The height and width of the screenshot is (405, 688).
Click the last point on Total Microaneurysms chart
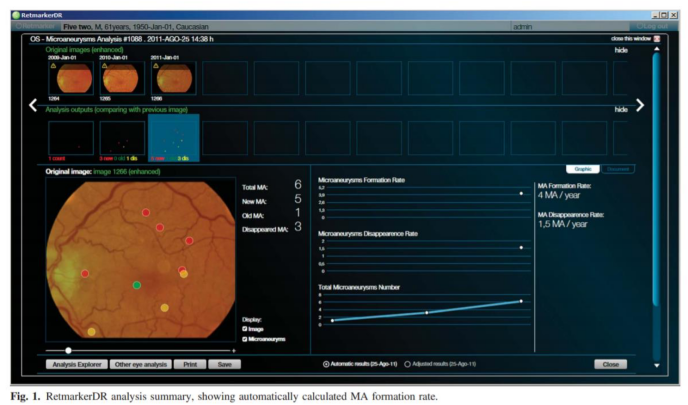pyautogui.click(x=521, y=301)
